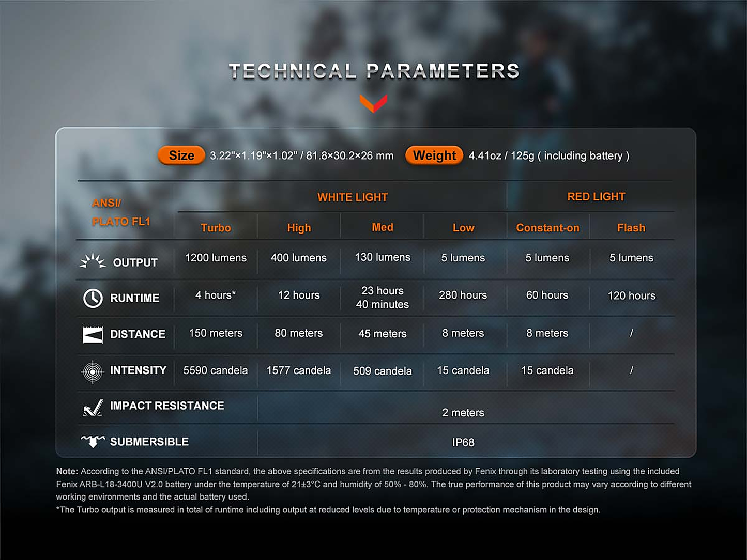
Task: Select the WHITE LIGHT header
Action: click(x=353, y=197)
